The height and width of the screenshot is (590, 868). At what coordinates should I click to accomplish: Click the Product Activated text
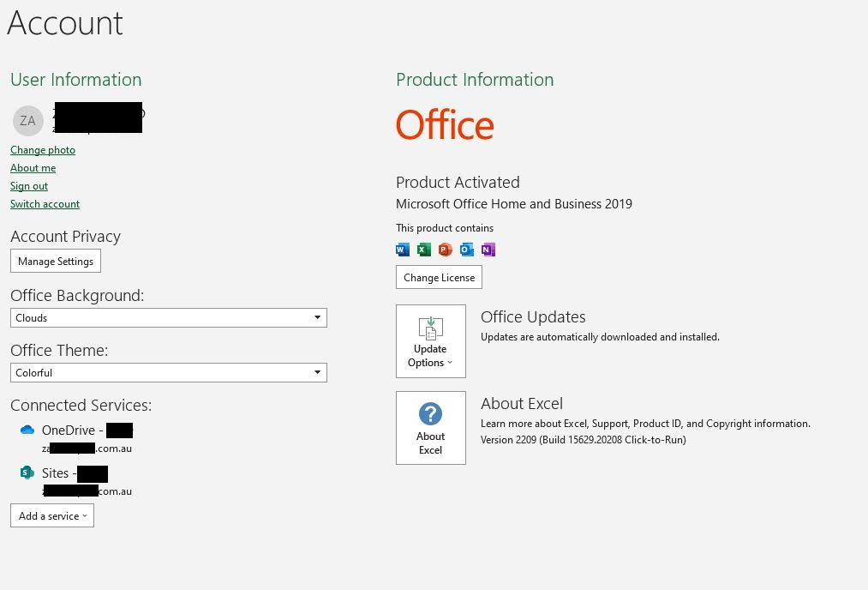coord(458,183)
